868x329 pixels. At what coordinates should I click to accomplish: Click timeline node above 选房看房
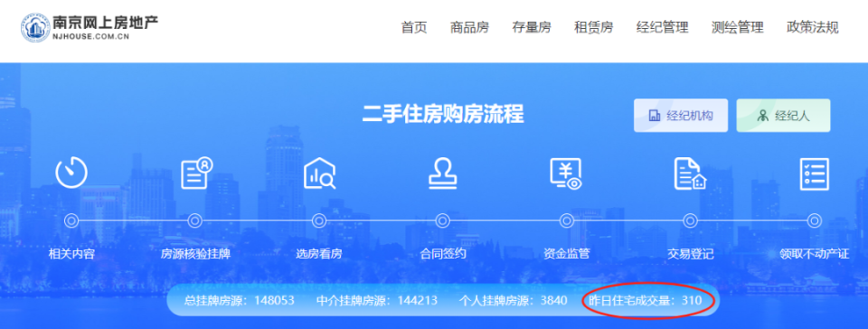click(x=319, y=221)
